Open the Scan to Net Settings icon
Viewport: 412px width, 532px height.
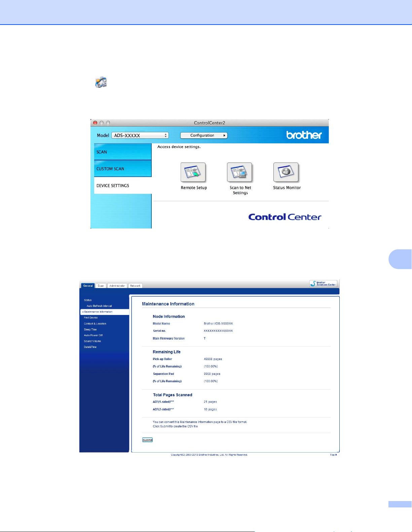point(239,172)
